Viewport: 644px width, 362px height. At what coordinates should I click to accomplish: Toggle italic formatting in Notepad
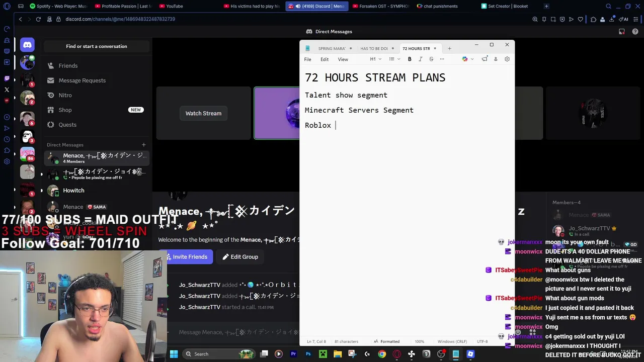[421, 59]
